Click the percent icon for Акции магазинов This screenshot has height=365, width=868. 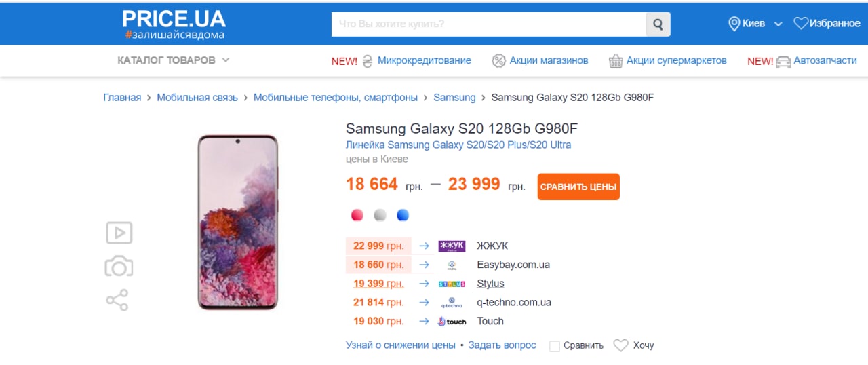(x=498, y=60)
